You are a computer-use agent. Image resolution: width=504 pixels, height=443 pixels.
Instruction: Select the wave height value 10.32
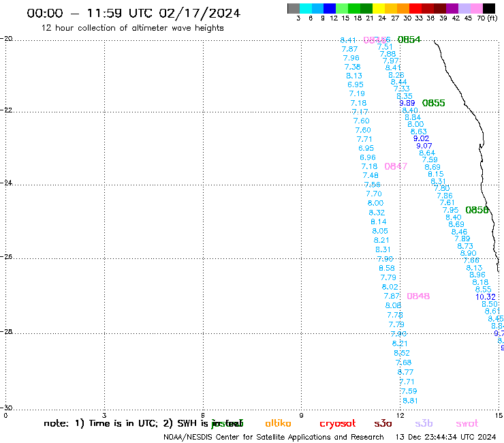click(486, 297)
